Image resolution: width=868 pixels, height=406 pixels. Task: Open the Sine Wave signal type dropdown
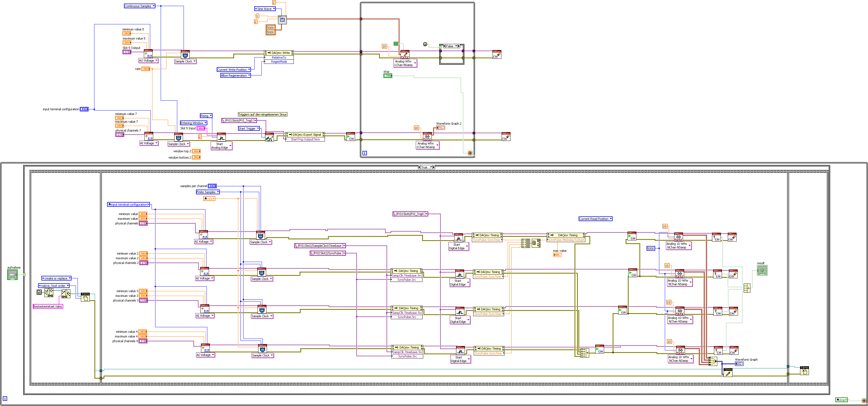274,9
